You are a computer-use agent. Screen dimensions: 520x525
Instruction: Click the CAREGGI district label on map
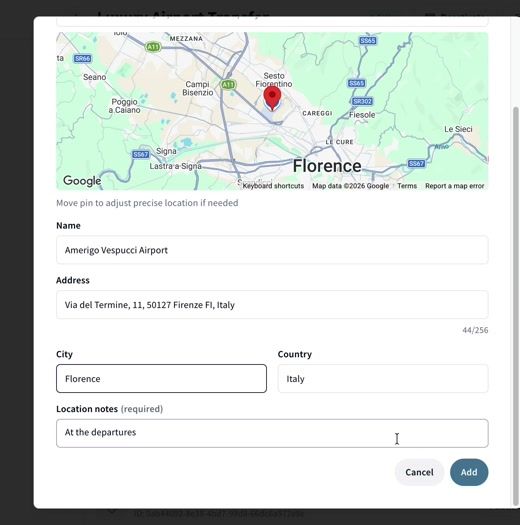pyautogui.click(x=317, y=113)
